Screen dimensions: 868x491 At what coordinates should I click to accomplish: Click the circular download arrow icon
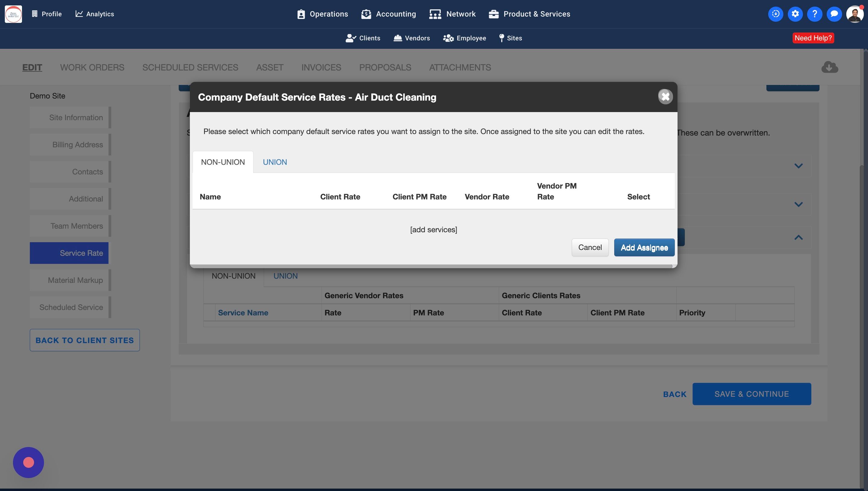[775, 14]
